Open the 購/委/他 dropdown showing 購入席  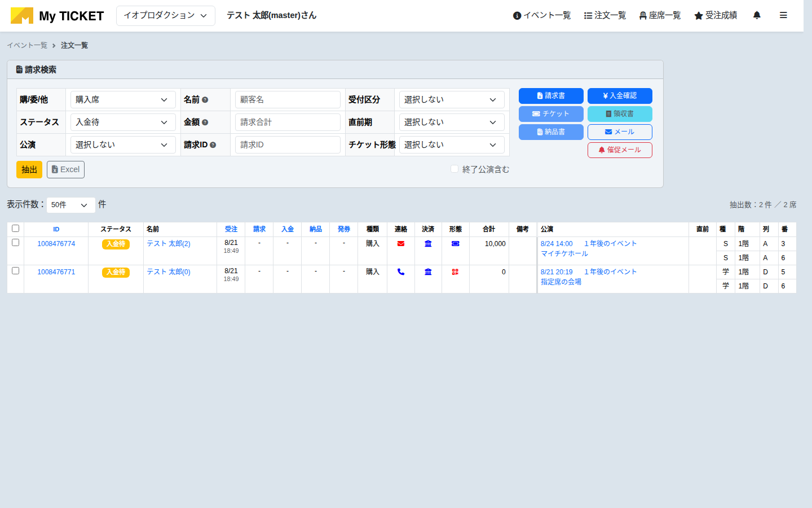coord(123,99)
